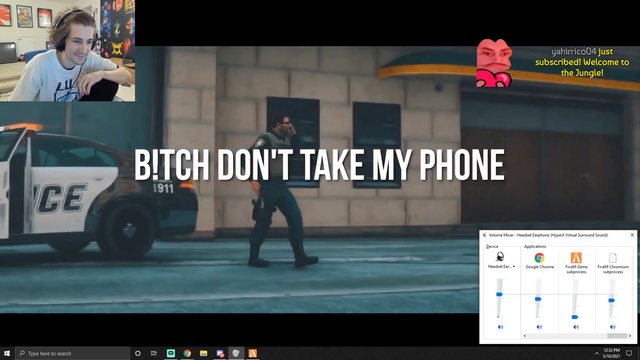Click the Volume Mixer scroll right arrow
Screen dimensions: 640x360
pos(630,336)
